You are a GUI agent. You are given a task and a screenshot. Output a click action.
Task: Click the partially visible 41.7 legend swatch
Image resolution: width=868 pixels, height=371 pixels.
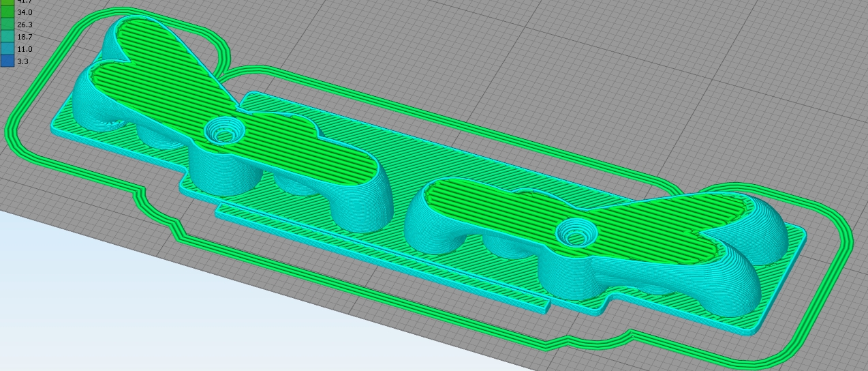8,2
